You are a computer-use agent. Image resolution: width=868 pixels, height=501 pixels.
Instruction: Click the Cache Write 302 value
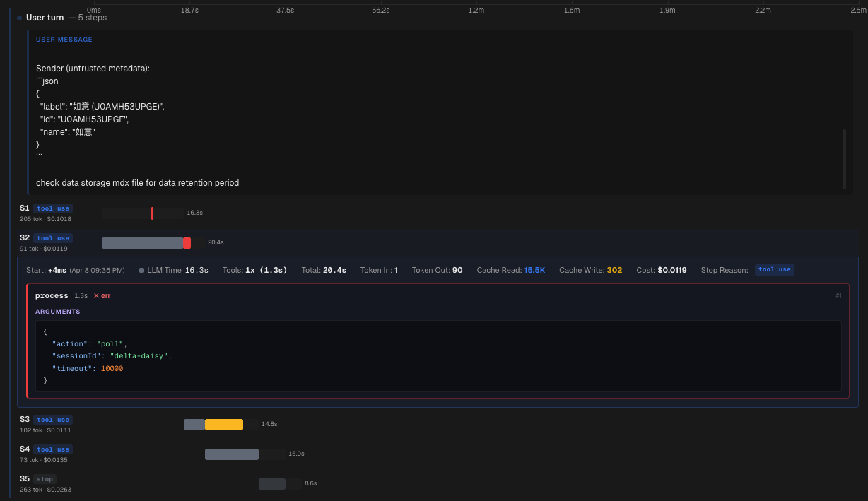click(614, 270)
